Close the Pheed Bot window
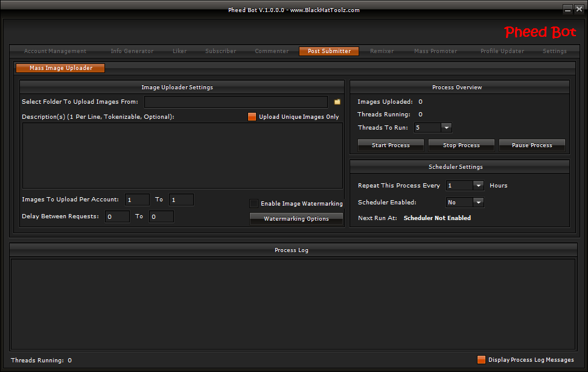This screenshot has height=372, width=588. pos(579,10)
